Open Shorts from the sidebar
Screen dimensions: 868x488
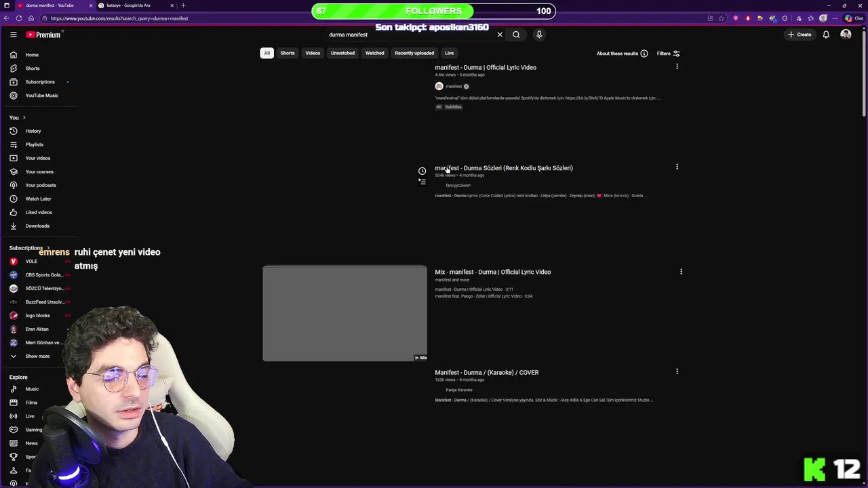tap(33, 68)
